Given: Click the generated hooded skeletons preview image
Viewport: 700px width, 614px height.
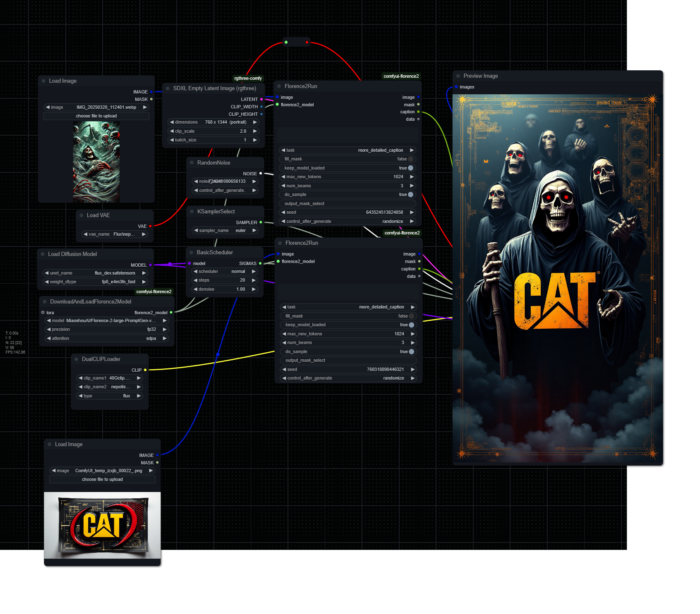Looking at the screenshot, I should (558, 278).
